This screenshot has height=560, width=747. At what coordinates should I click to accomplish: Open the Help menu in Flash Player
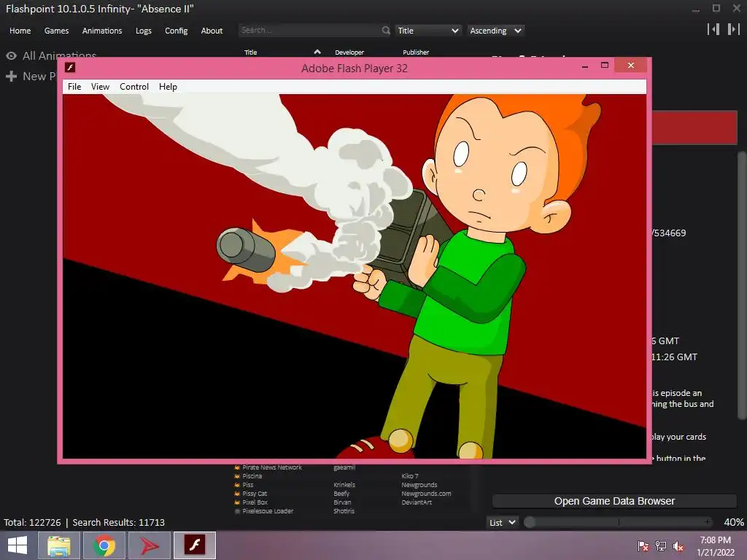169,87
